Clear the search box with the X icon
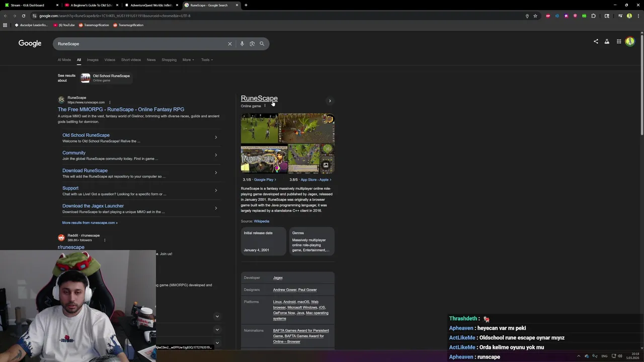This screenshot has height=362, width=644. click(230, 44)
